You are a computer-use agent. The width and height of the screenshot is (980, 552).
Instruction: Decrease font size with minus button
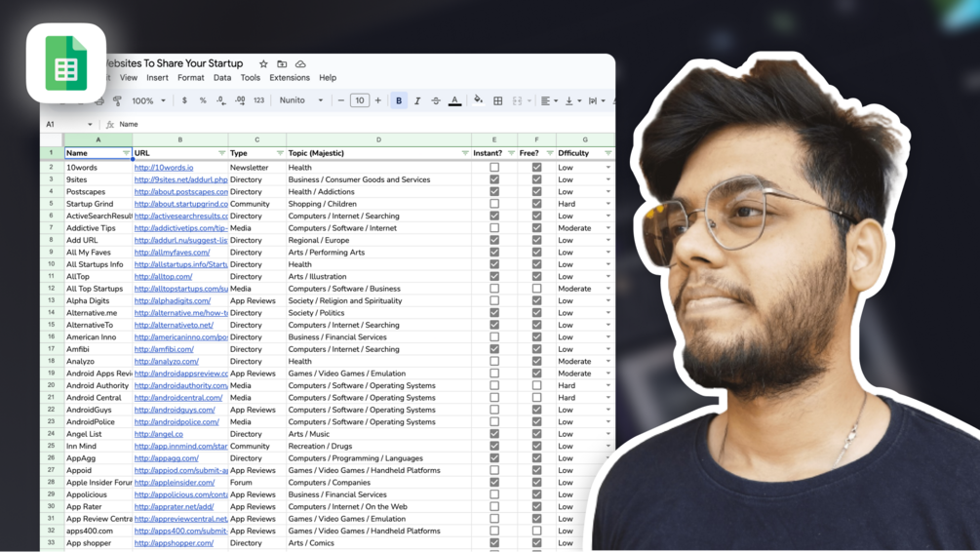coord(340,100)
